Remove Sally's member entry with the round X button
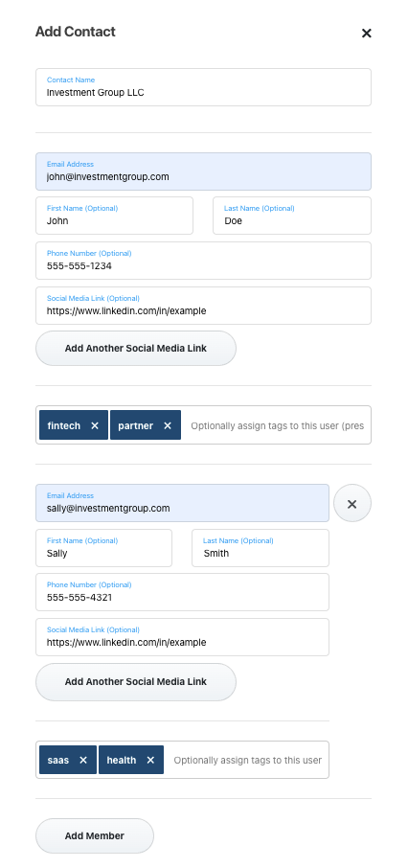Viewport: 408px width, 868px height. tap(352, 503)
